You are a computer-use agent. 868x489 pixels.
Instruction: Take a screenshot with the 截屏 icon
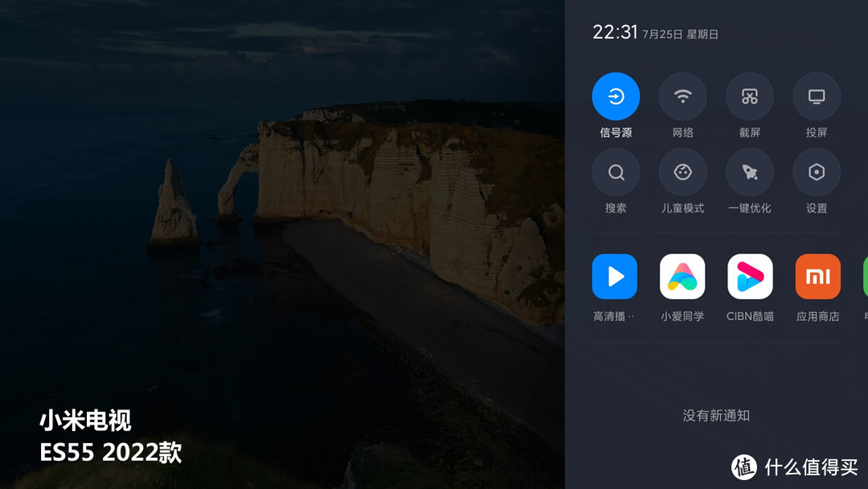click(750, 97)
